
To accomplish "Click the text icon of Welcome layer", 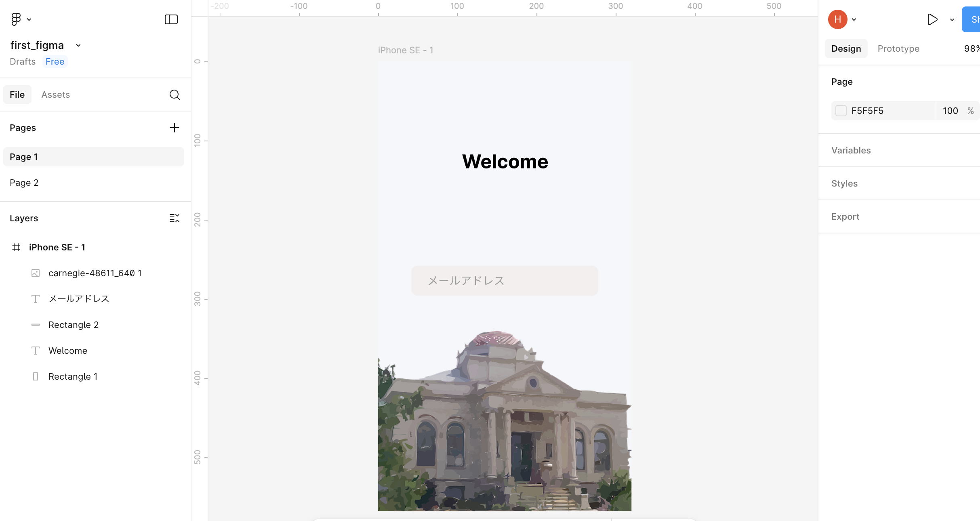I will (36, 351).
